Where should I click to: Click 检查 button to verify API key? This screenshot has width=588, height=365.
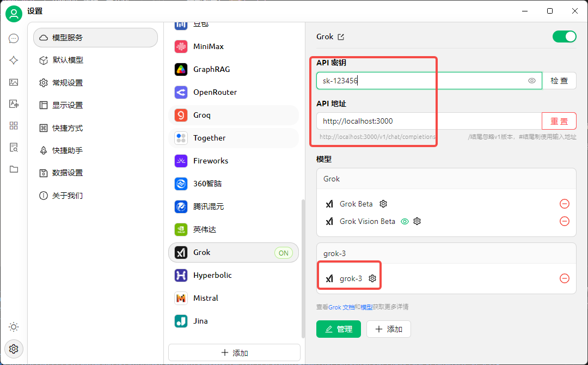(559, 81)
